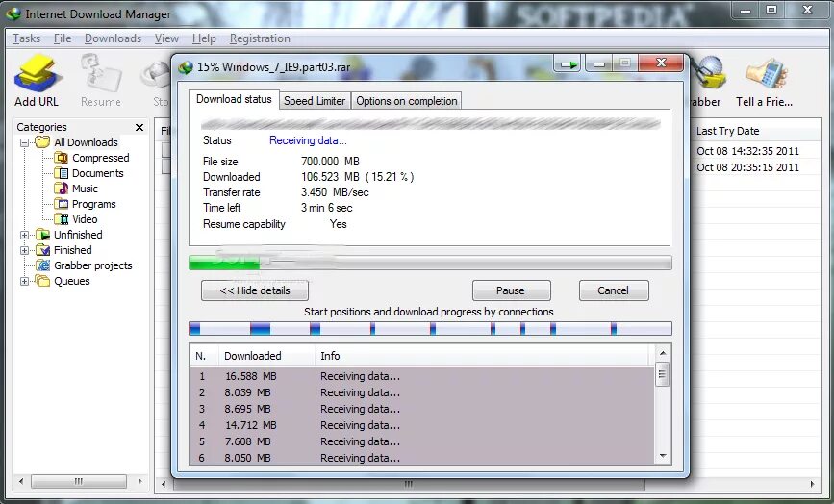Click the Receiving data... status text

pyautogui.click(x=308, y=140)
